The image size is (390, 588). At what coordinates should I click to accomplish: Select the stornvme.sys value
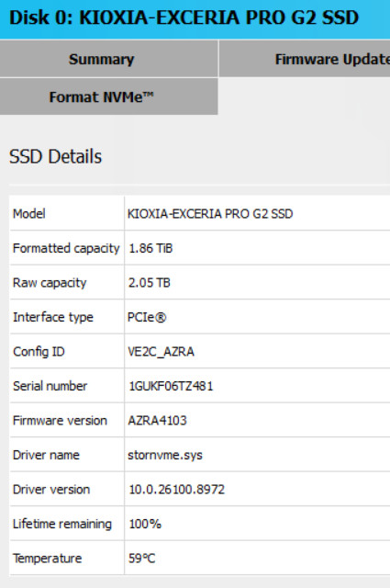click(x=165, y=456)
